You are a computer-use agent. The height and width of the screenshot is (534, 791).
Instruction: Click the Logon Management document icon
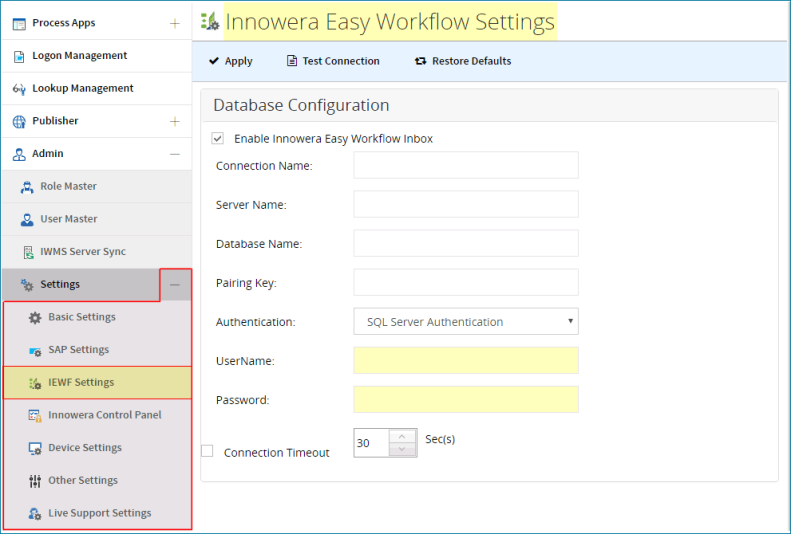click(19, 56)
